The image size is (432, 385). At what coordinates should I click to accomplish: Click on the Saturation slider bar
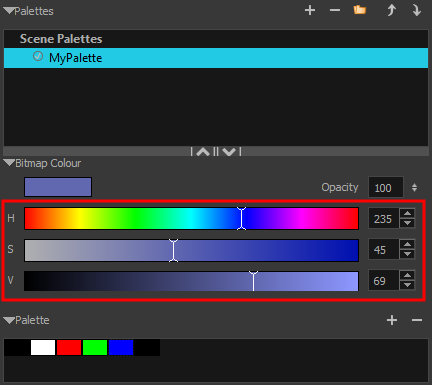[x=191, y=250]
